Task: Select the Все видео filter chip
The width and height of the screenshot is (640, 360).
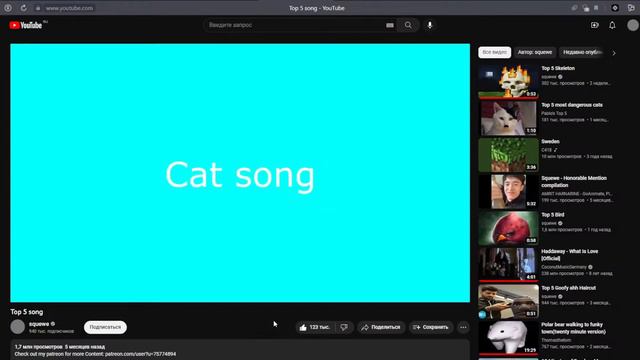Action: point(494,52)
